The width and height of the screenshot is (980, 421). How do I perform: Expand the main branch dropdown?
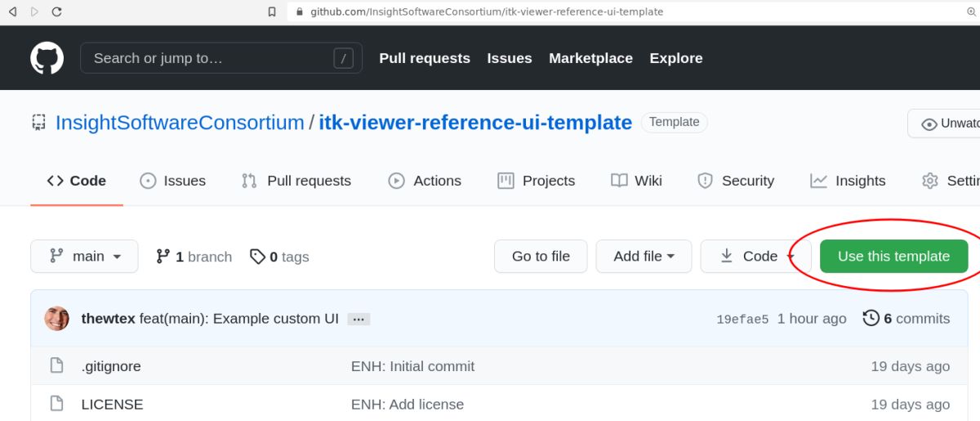(x=84, y=256)
